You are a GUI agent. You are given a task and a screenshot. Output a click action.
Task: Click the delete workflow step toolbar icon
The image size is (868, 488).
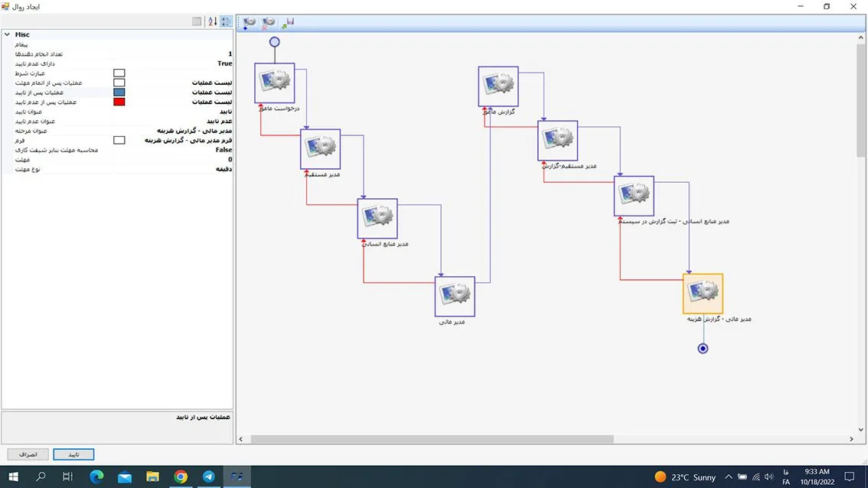[269, 23]
